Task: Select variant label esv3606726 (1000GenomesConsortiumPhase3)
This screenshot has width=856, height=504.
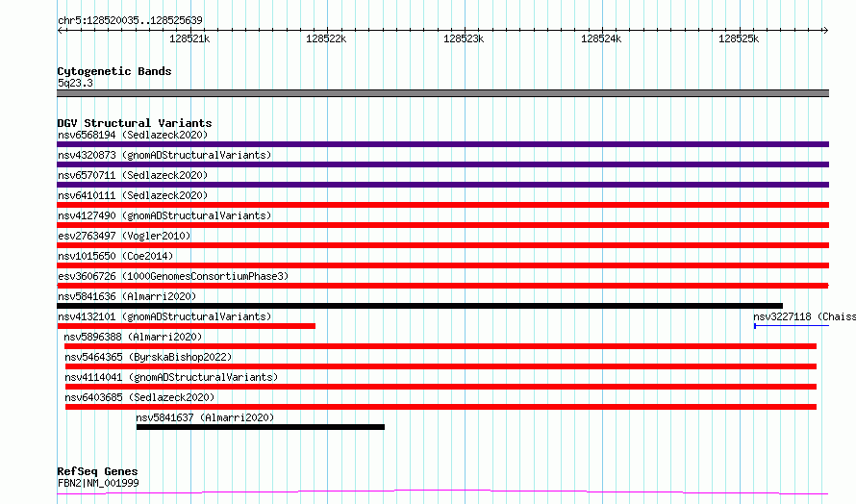Action: tap(173, 276)
